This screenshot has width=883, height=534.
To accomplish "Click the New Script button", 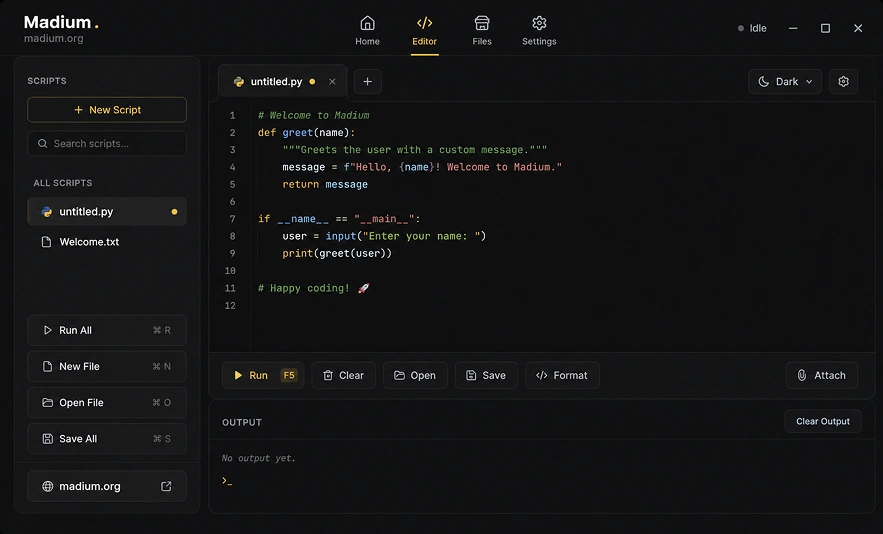I will pos(107,110).
